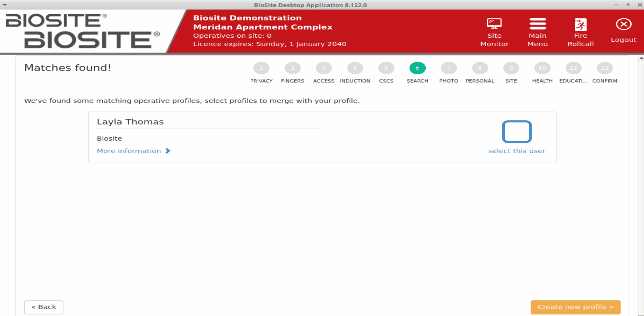644x316 pixels.
Task: Click Operatives on site: 0 text
Action: coord(232,35)
